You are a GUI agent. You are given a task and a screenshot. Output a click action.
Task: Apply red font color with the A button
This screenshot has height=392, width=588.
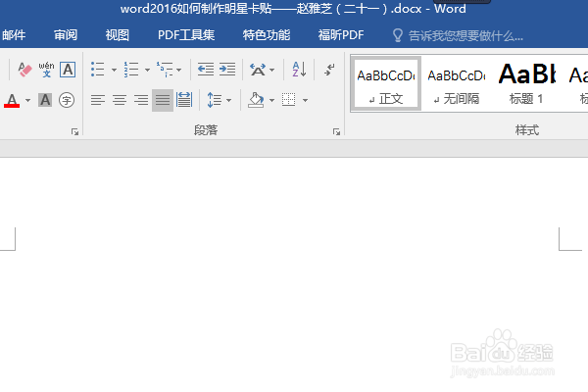(12, 100)
